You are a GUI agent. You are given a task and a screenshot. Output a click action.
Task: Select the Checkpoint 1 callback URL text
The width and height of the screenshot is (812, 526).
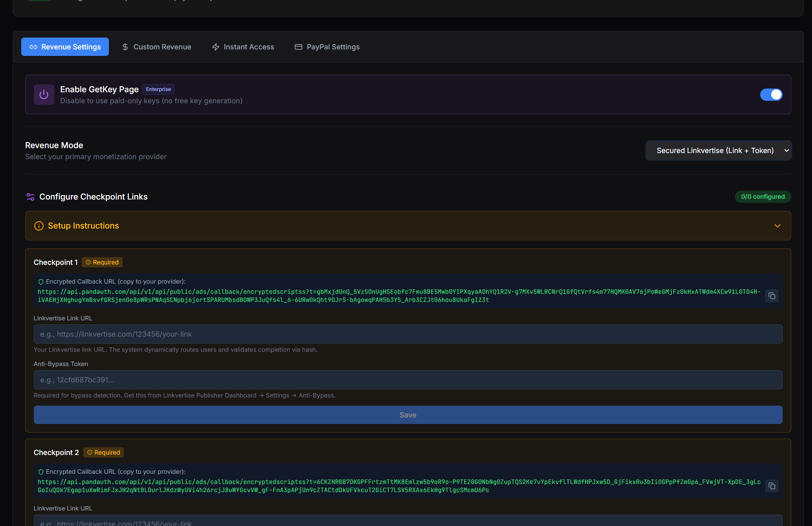[x=399, y=296]
